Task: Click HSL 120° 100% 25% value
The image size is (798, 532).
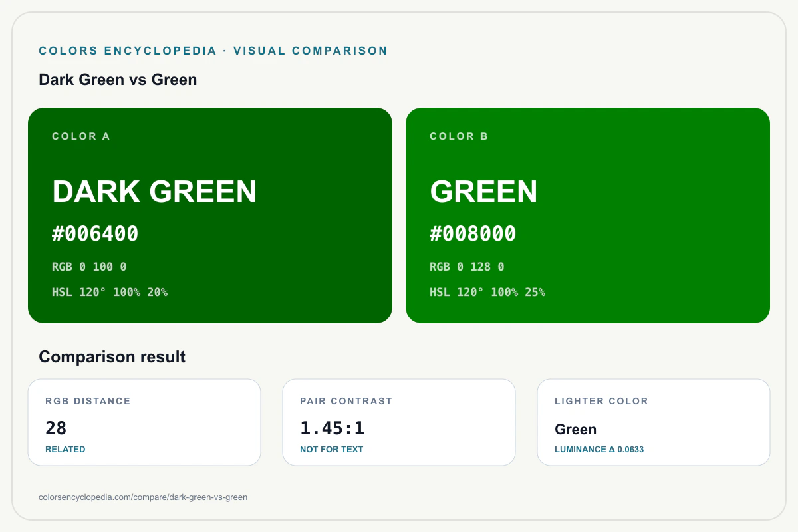Action: 487,292
